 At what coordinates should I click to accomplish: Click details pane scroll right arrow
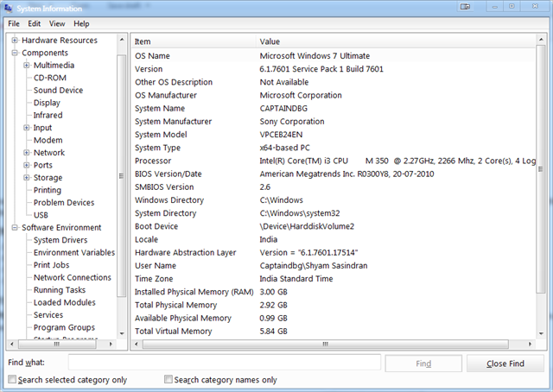click(x=530, y=344)
